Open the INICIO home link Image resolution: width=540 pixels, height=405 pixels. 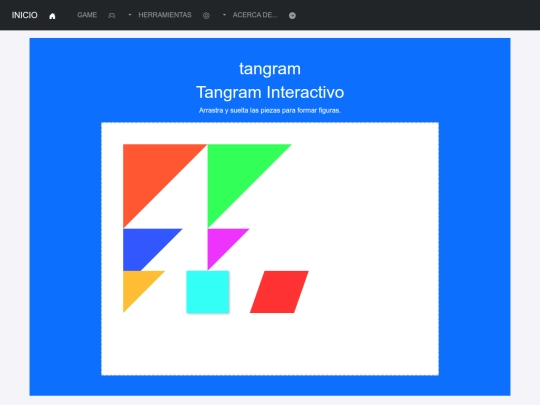click(24, 15)
